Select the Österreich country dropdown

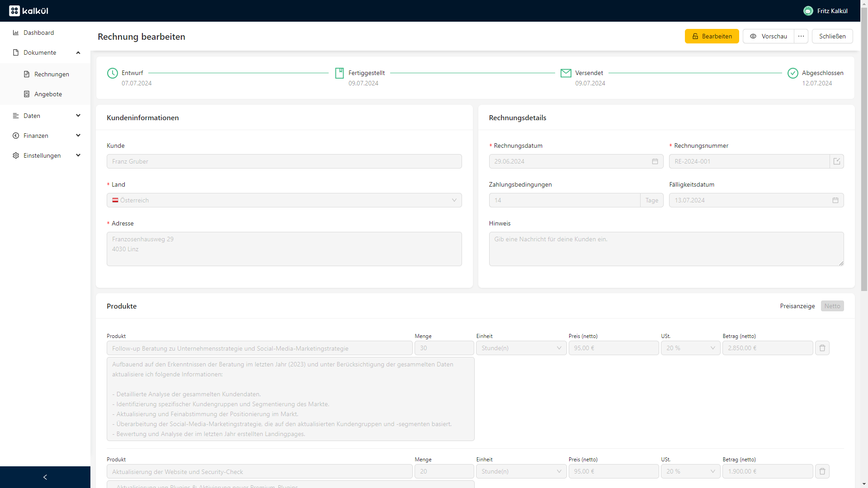[284, 200]
